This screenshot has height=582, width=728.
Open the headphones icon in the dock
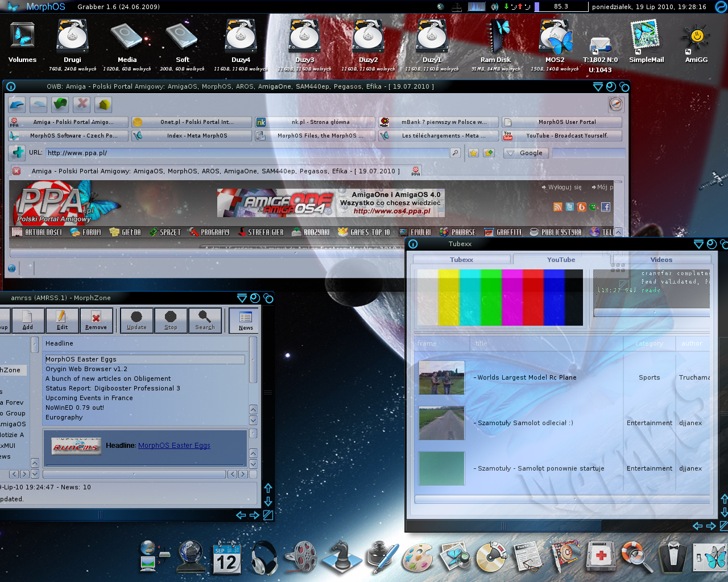264,558
